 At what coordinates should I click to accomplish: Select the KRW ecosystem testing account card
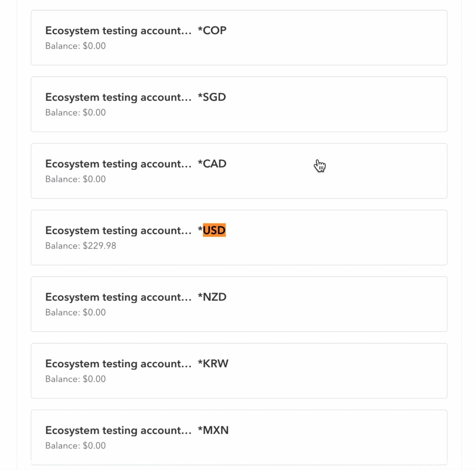238,370
